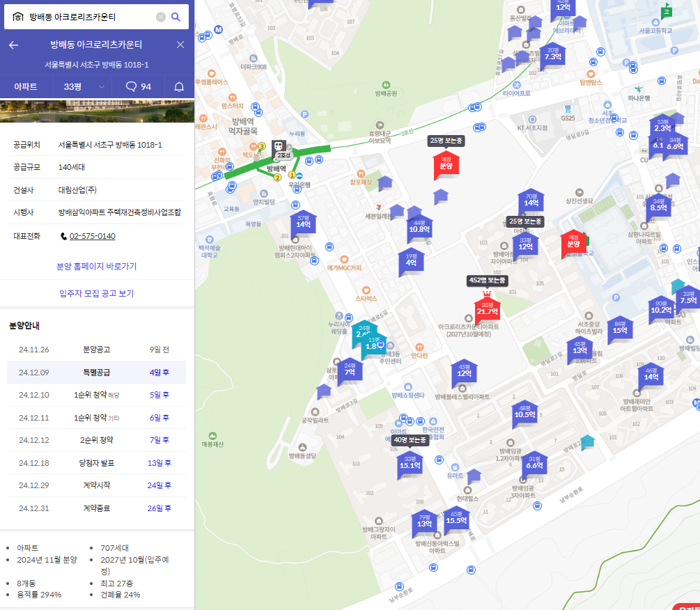Screen dimensions: 700x610
Task: Click the 34평 8.5억 map marker
Action: [658, 205]
